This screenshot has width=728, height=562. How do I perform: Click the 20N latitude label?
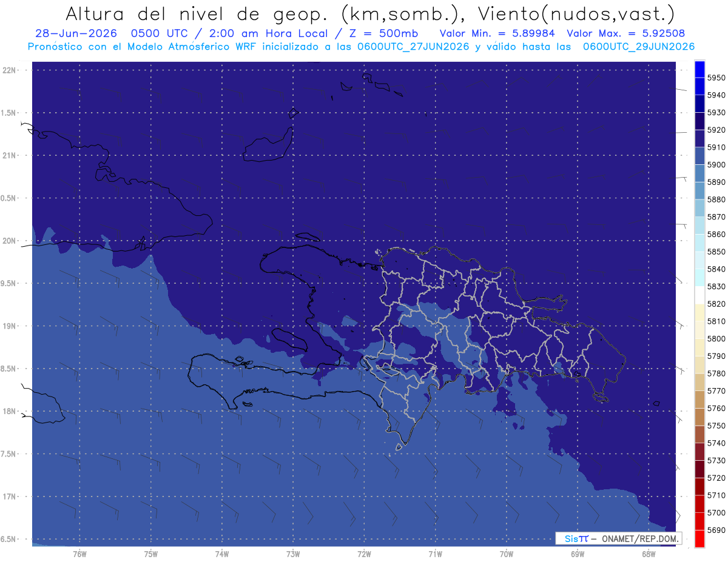tap(9, 241)
